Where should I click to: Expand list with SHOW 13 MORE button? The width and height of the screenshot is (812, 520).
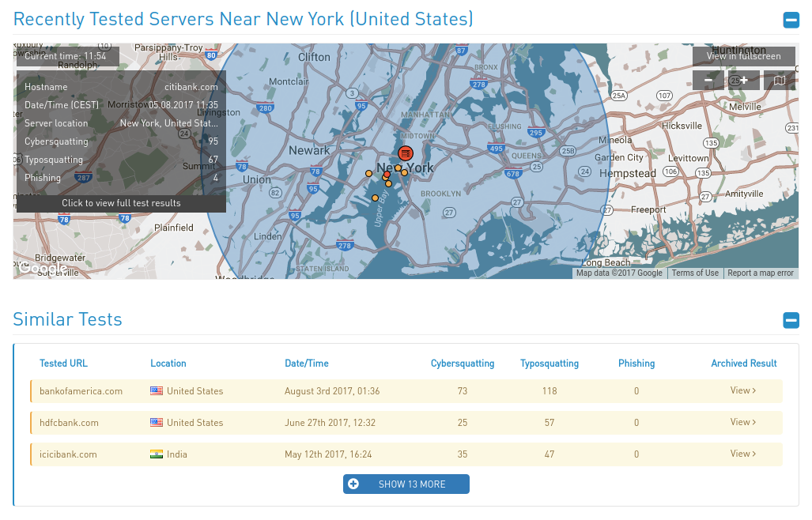click(406, 484)
